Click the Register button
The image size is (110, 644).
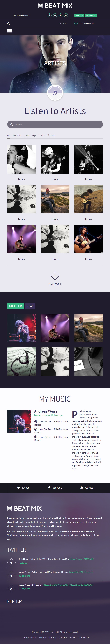pyautogui.click(x=91, y=15)
